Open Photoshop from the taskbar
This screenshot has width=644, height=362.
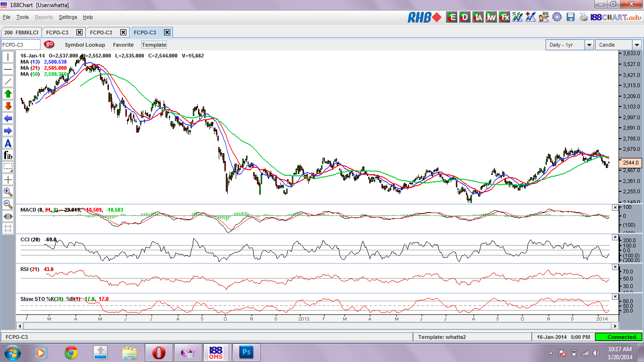(x=246, y=352)
